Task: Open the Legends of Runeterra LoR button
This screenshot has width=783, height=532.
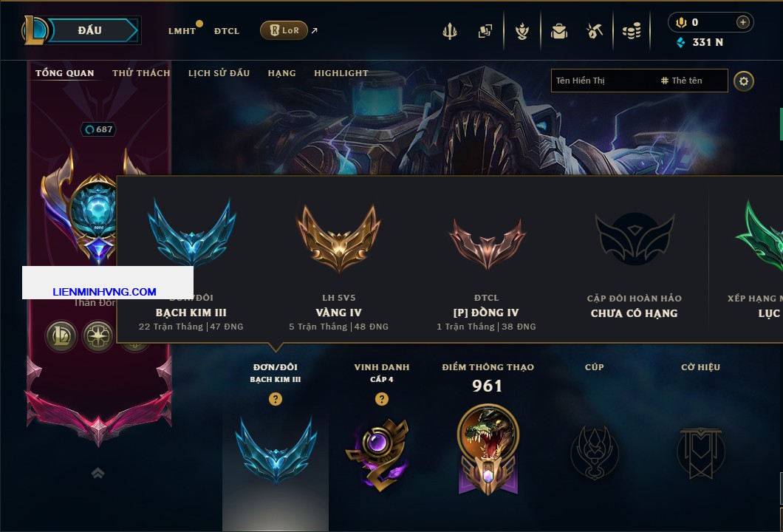Action: tap(284, 30)
